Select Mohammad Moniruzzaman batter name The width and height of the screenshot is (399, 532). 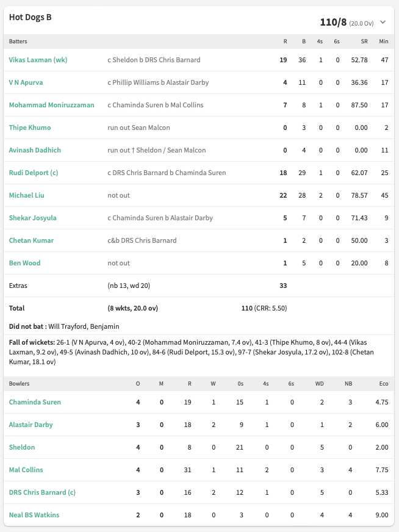pyautogui.click(x=52, y=105)
